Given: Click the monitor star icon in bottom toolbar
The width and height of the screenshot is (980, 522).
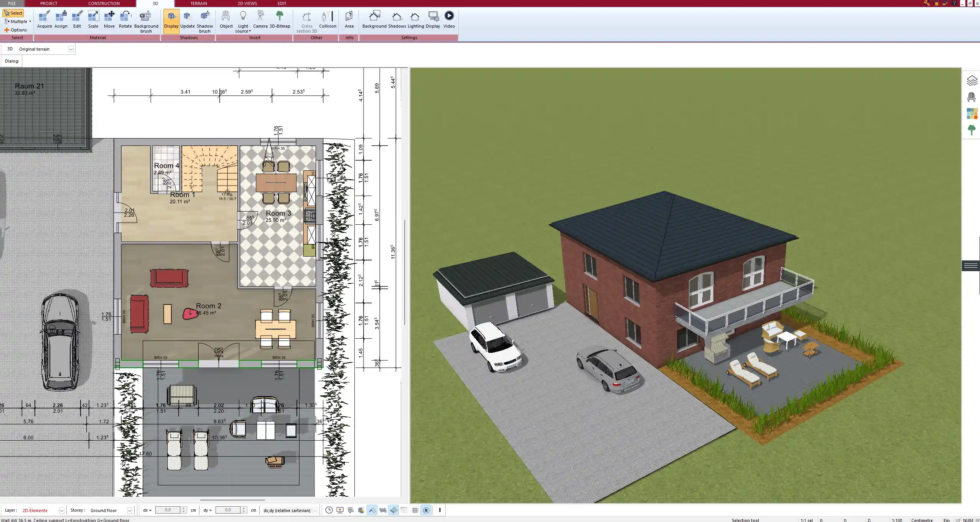Looking at the screenshot, I should pyautogui.click(x=340, y=510).
